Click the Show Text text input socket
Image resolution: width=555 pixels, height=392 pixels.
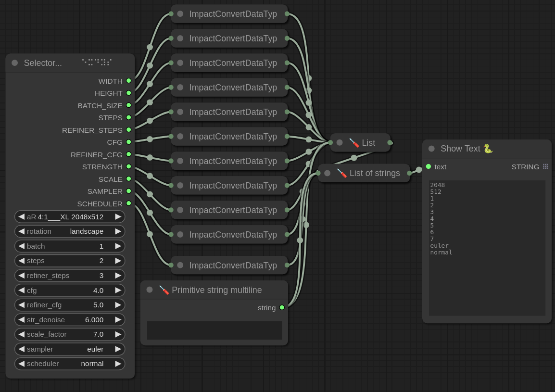tap(429, 166)
